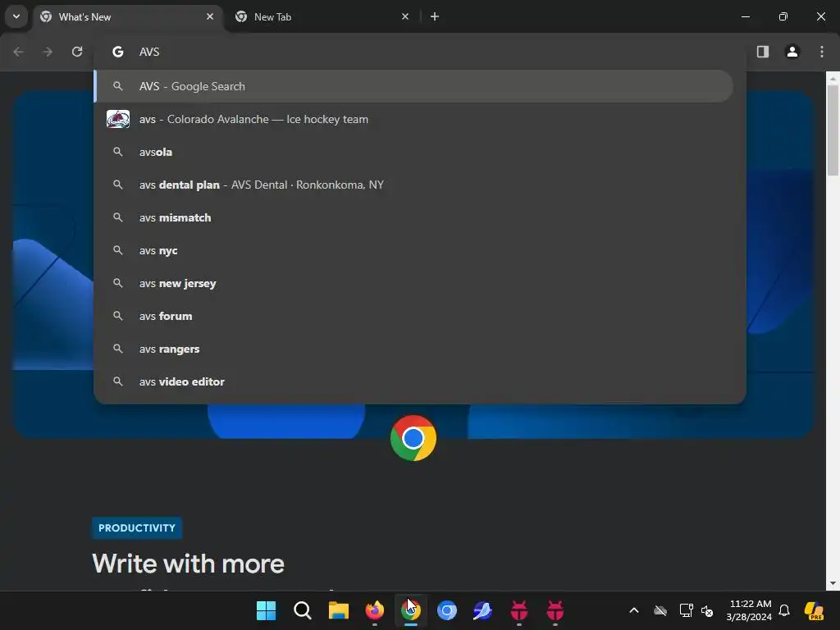
Task: Open Windows taskbar search
Action: pyautogui.click(x=302, y=610)
